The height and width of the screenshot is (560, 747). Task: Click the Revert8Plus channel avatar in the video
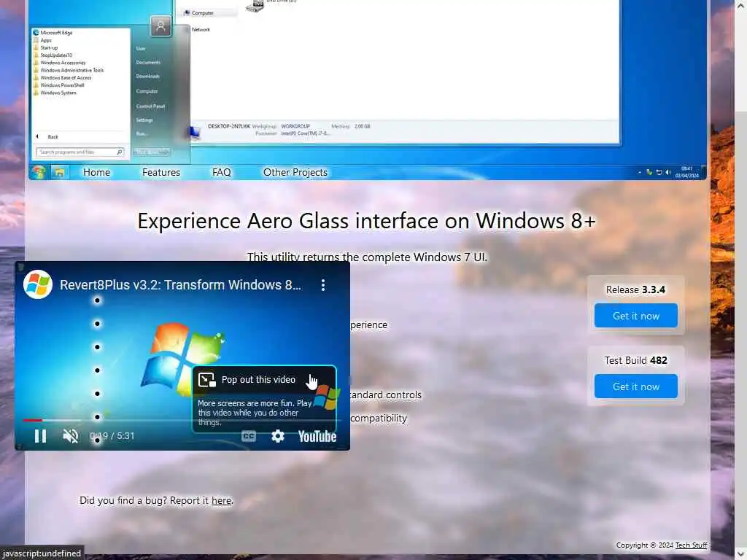(x=38, y=284)
